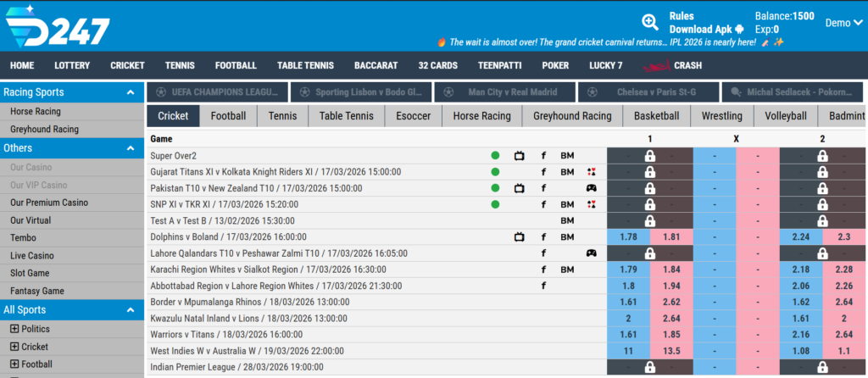Click the green in-play dot for Super Over2

(x=495, y=156)
